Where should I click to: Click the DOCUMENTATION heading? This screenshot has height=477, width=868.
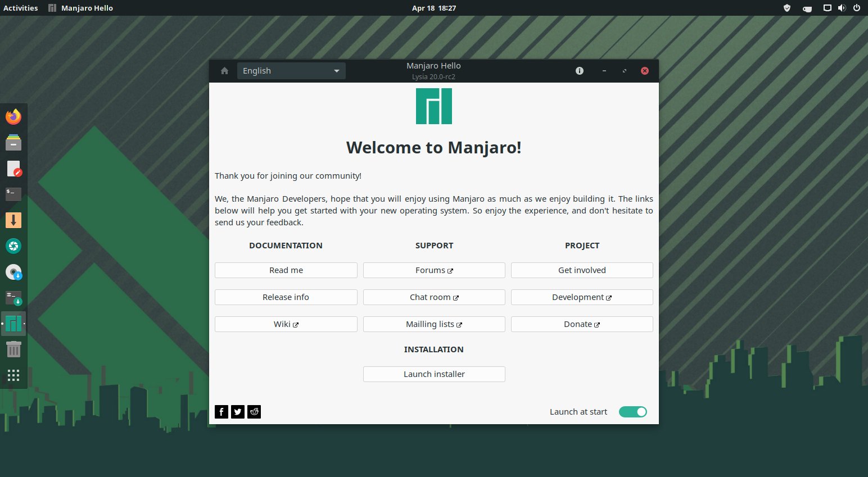click(286, 246)
